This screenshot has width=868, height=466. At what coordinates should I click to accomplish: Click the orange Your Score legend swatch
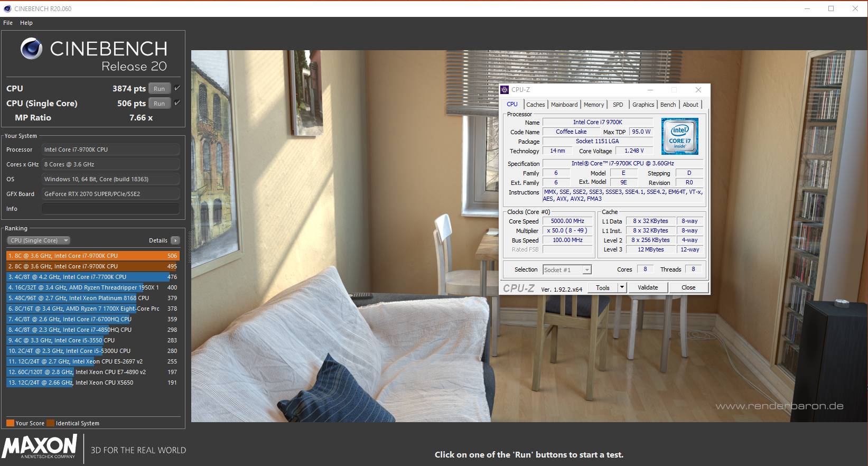coord(10,423)
